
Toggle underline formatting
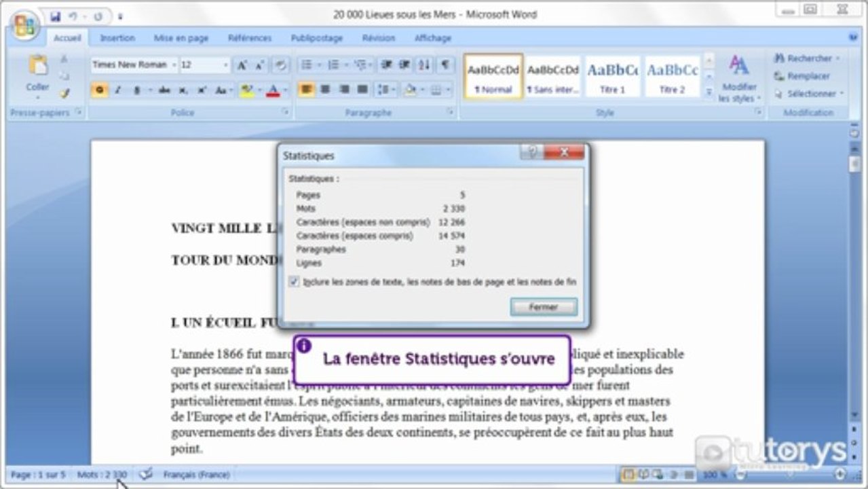pos(137,90)
